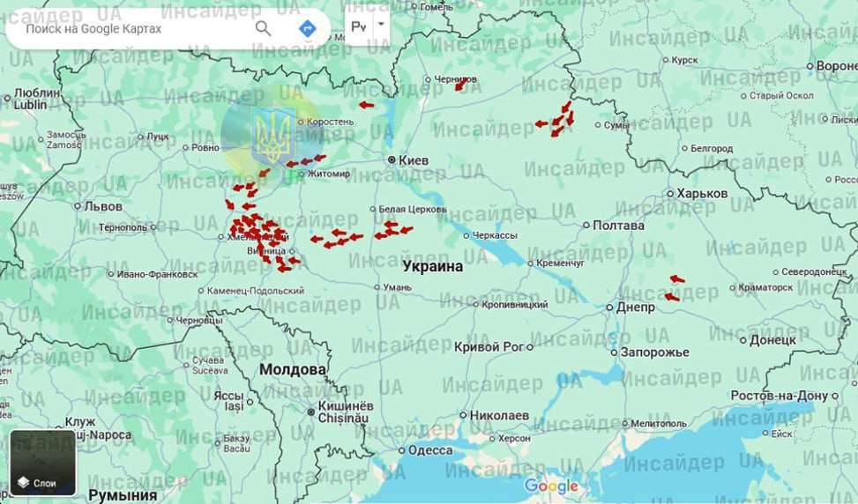Select the Запорожье city label
The width and height of the screenshot is (858, 504).
tap(655, 352)
